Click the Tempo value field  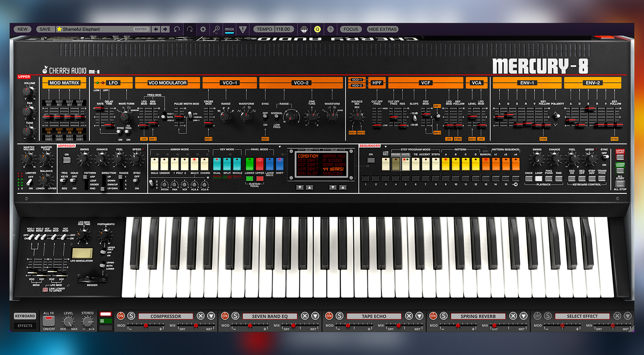(x=283, y=29)
